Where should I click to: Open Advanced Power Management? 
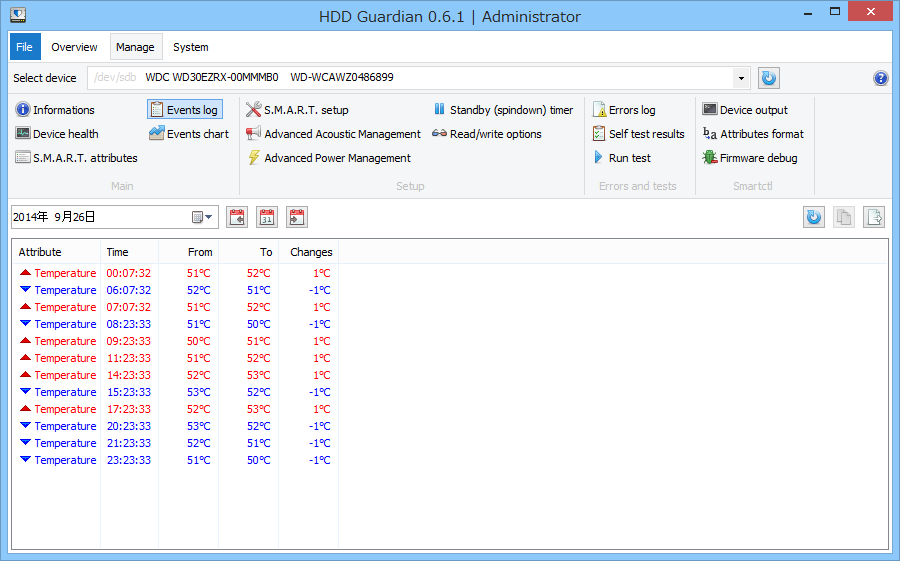(329, 158)
